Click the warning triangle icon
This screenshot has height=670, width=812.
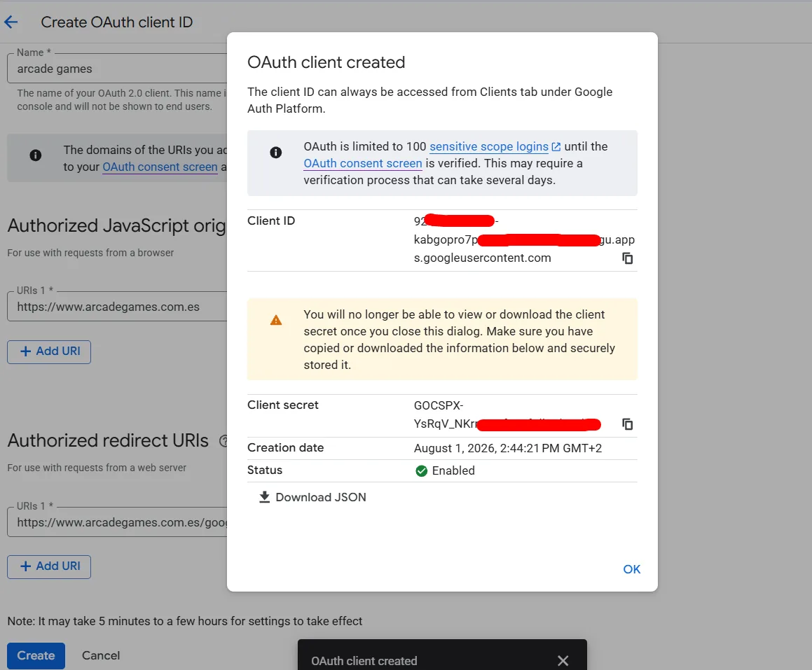276,320
